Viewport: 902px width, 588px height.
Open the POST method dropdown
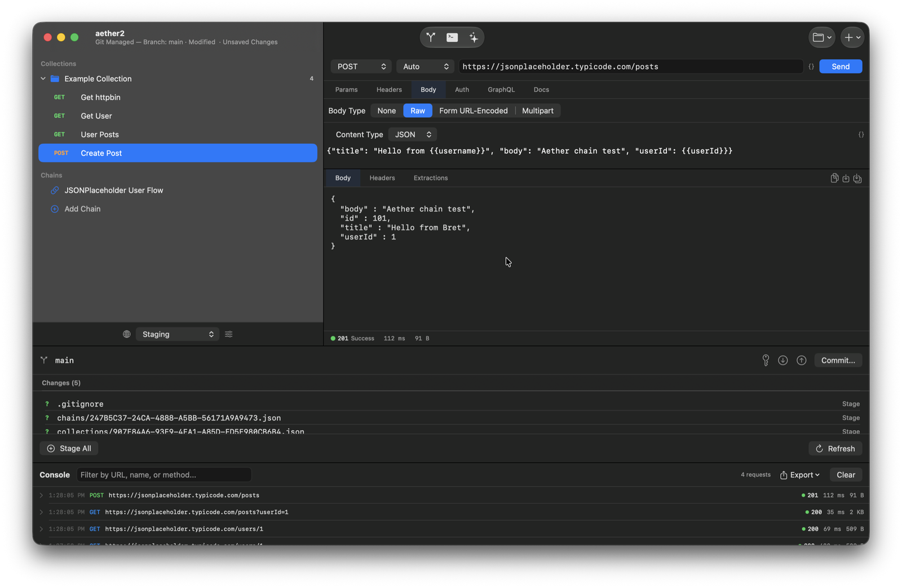tap(361, 67)
